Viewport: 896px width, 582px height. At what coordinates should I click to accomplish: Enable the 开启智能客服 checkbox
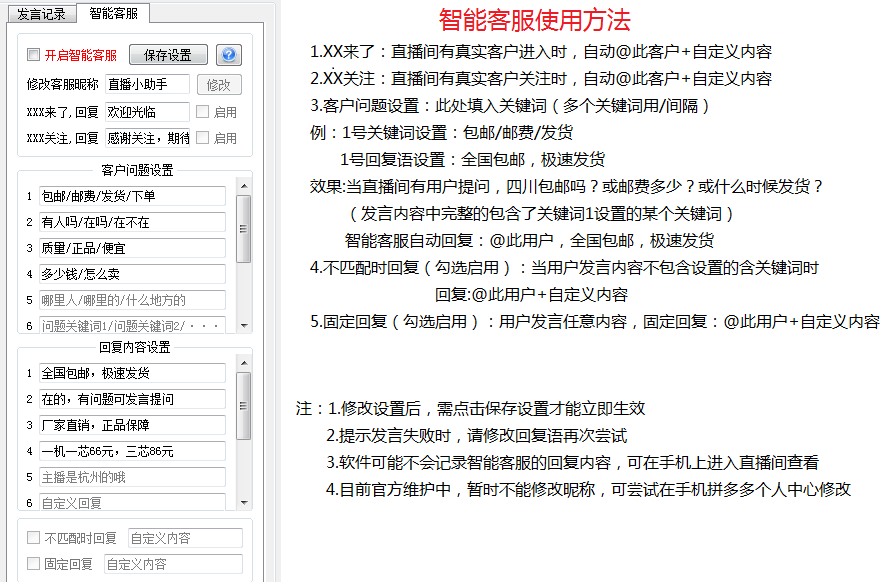pyautogui.click(x=34, y=55)
